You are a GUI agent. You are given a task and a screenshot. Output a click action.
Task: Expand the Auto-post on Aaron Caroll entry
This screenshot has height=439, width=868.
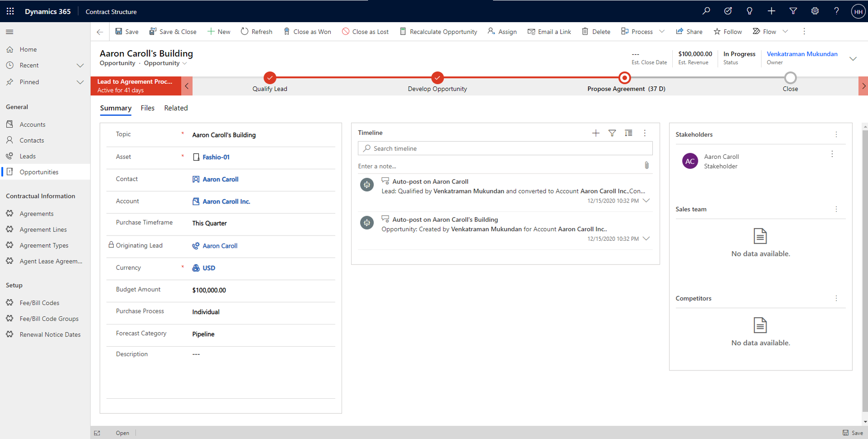point(646,201)
